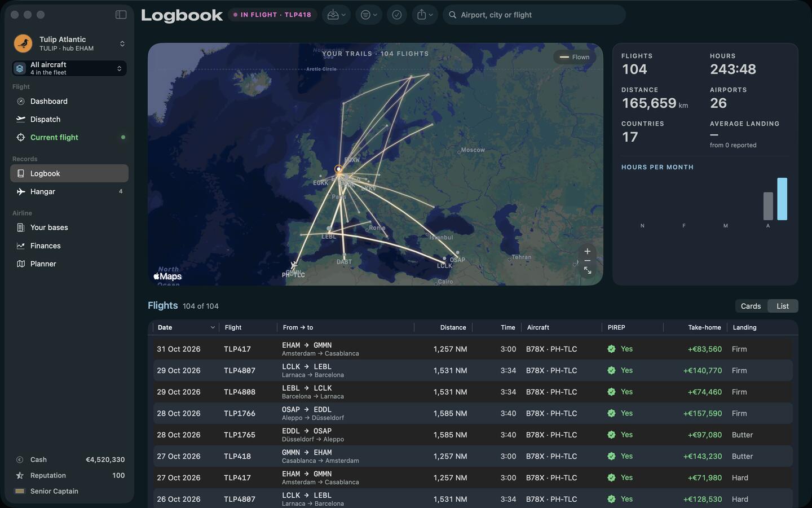Image resolution: width=812 pixels, height=508 pixels.
Task: Zoom in on the trails map
Action: click(x=587, y=251)
